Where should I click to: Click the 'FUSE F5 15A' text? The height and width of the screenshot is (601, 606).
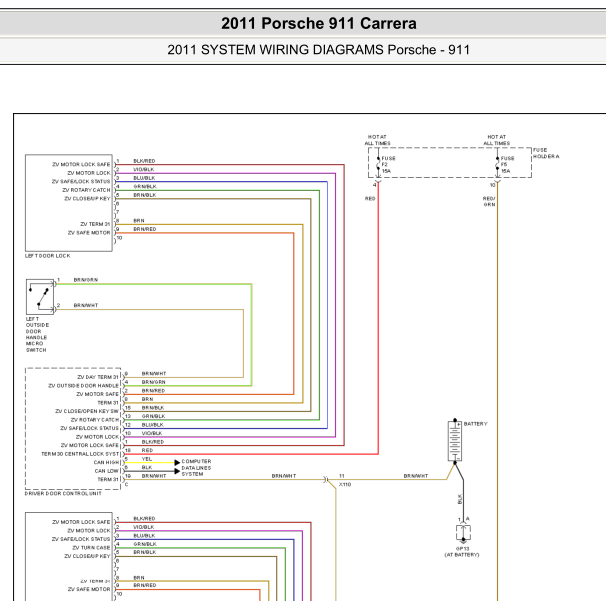(x=507, y=165)
